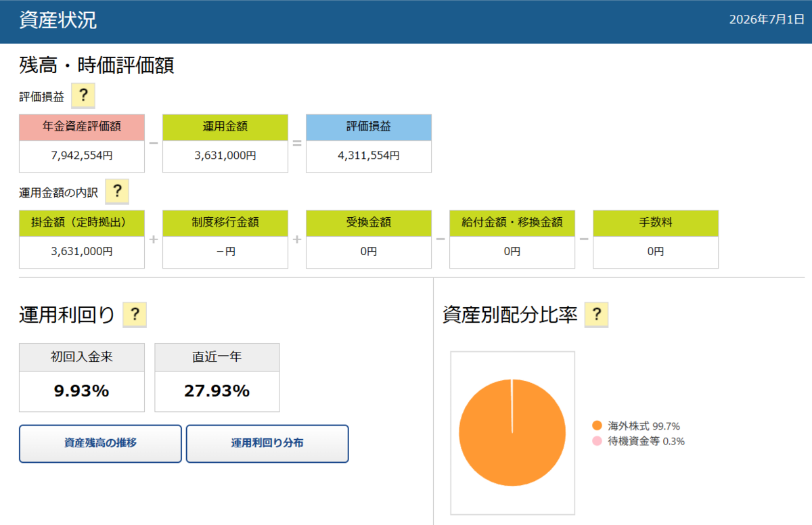
Task: Click the orange pie chart
Action: (512, 432)
